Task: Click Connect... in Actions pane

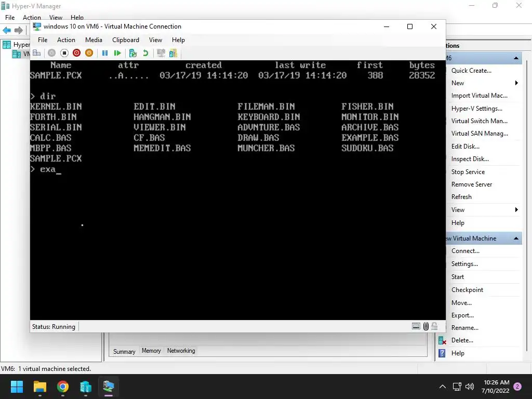Action: pyautogui.click(x=465, y=251)
